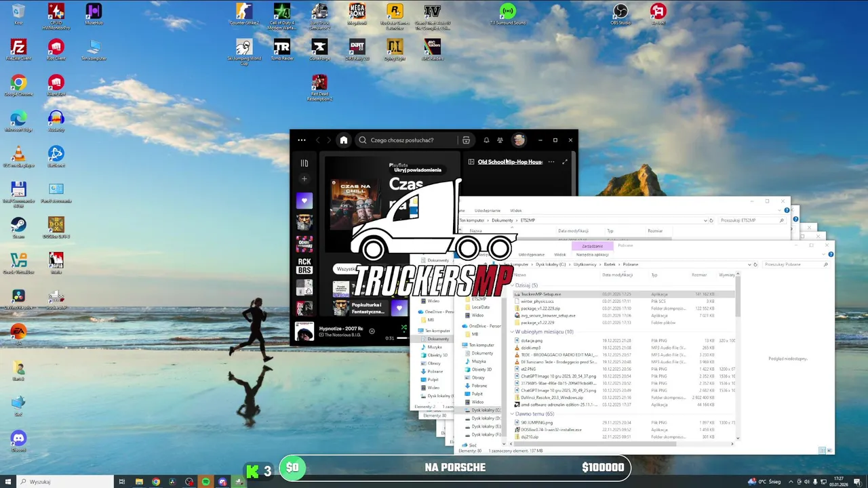The width and height of the screenshot is (868, 488).
Task: Open Spotify browse icon in search bar
Action: tap(466, 140)
